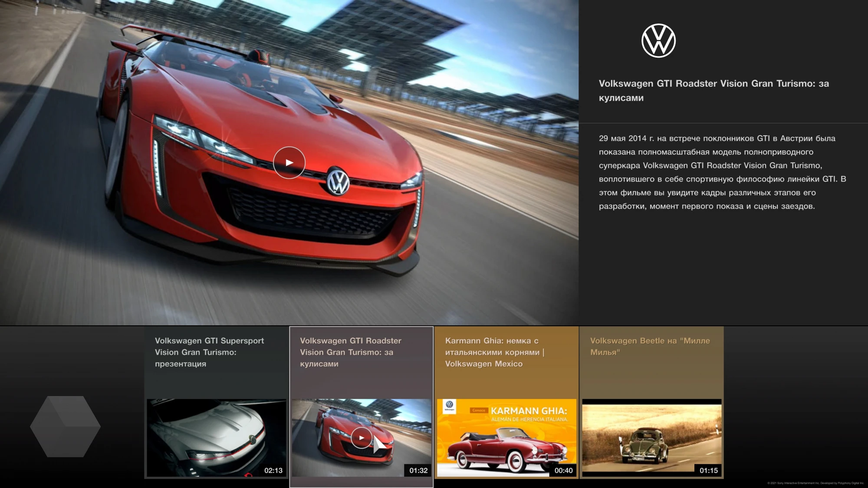
Task: Click title 'Volkswagen GTI Supersport Vision Gran Turismo: презентация'
Action: click(209, 352)
